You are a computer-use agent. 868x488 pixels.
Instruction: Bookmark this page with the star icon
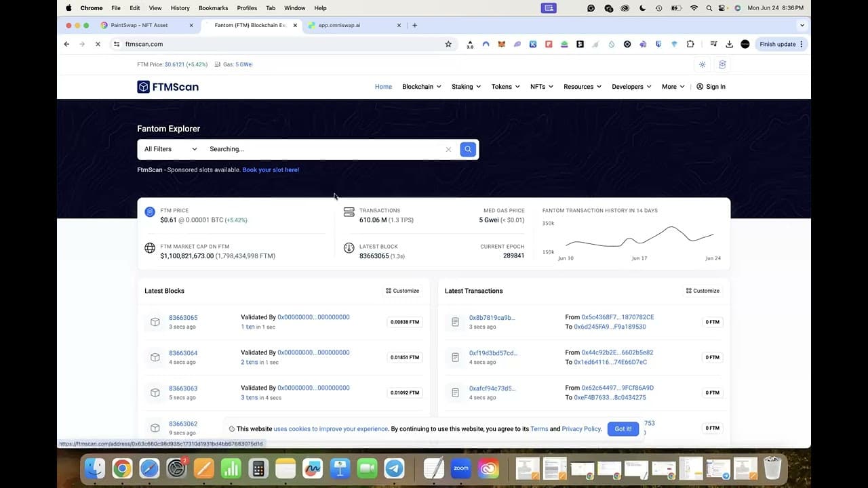pyautogui.click(x=448, y=44)
